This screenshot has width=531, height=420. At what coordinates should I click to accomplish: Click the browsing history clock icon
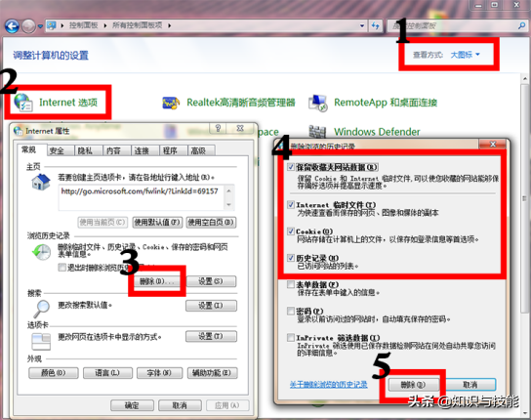tap(41, 252)
